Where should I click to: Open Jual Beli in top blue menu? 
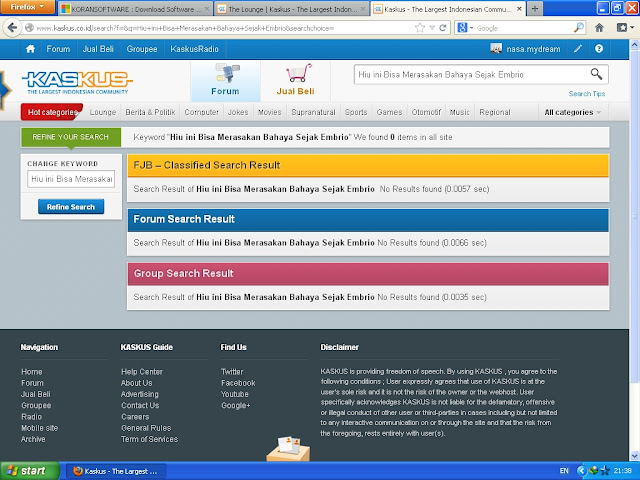tap(98, 49)
